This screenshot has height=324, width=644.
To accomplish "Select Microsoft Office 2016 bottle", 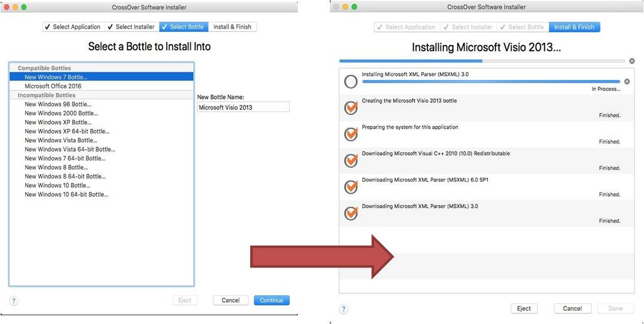I will coord(101,86).
